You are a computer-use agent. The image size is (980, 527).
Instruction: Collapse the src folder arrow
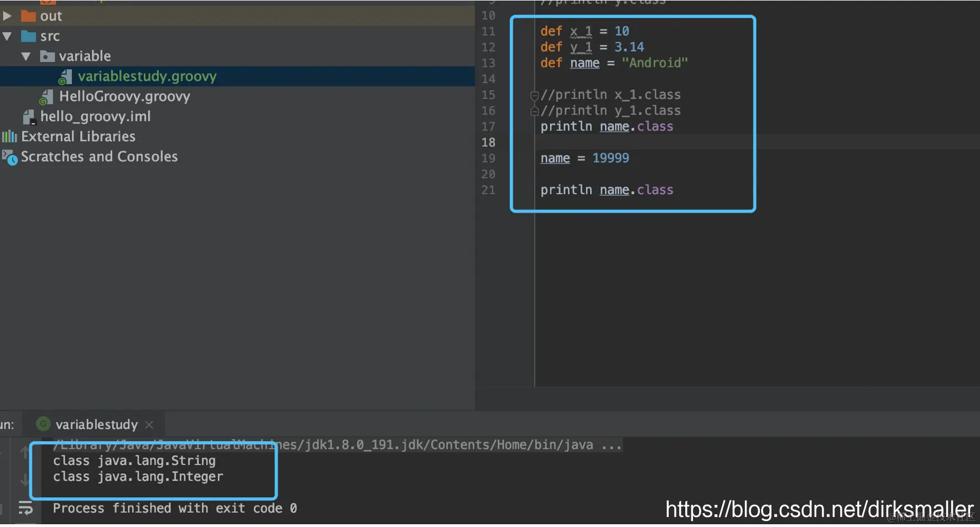pos(7,37)
